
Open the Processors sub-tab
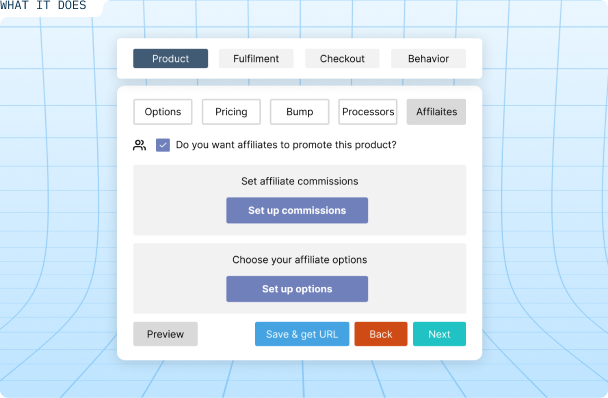(368, 112)
